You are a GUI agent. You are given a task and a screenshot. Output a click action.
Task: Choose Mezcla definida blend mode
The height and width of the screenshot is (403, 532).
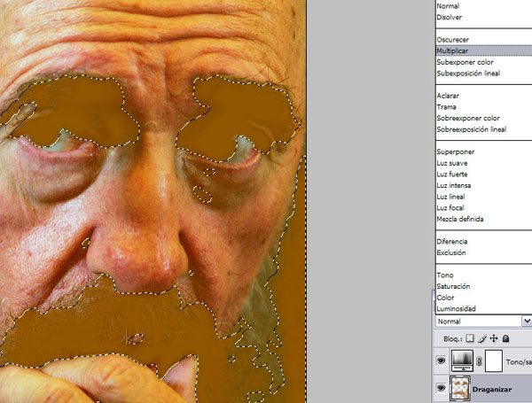coord(483,219)
